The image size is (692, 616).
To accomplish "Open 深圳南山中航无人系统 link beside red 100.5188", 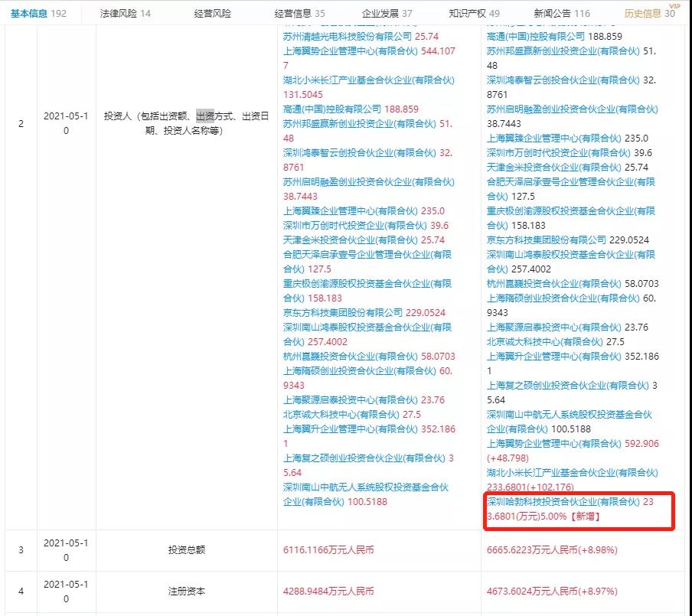I will (x=366, y=494).
